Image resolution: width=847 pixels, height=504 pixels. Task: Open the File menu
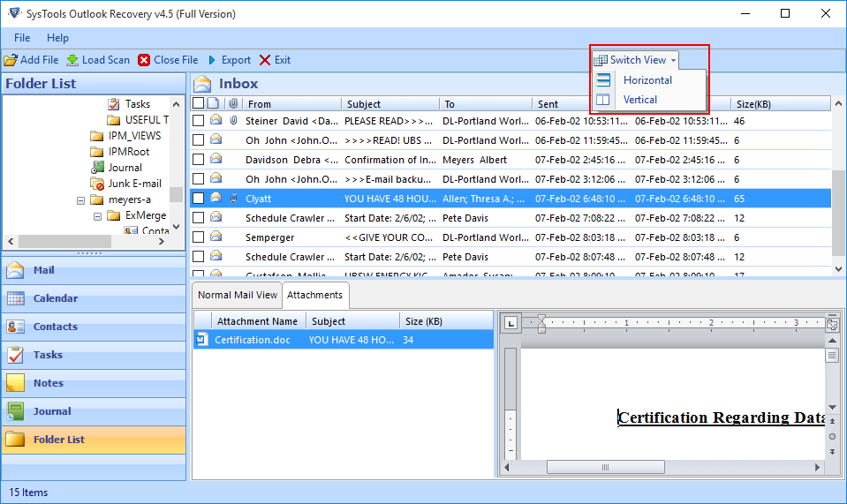click(22, 38)
